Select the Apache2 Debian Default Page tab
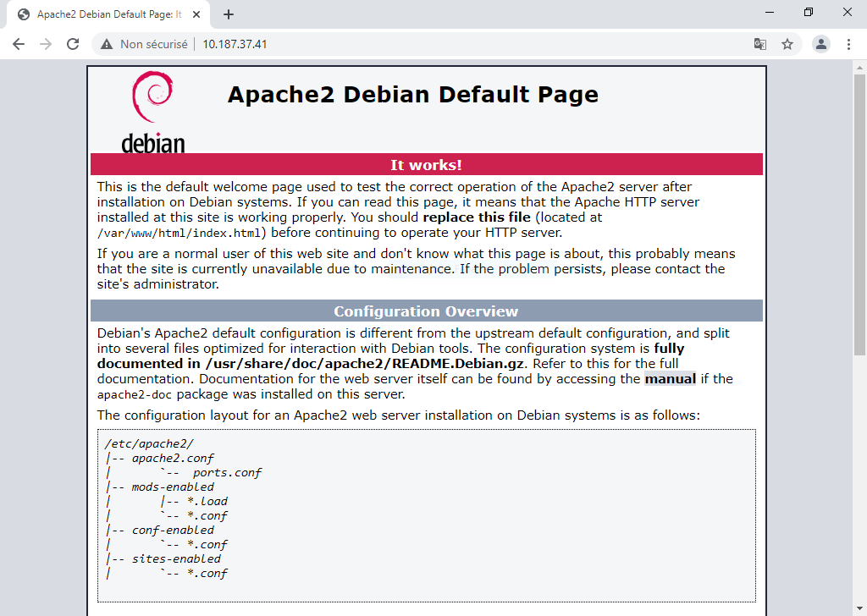Screen dimensions: 867x616 click(108, 14)
